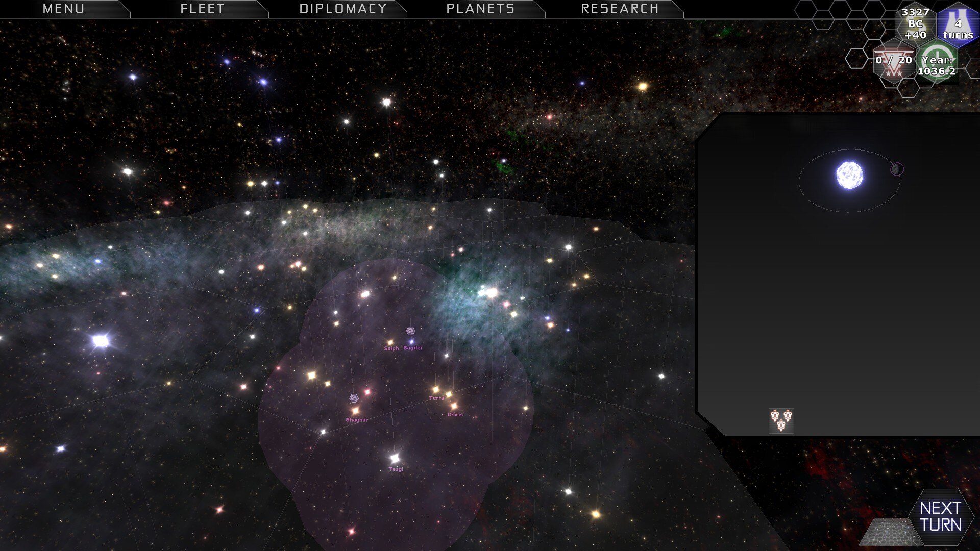Select the fleet marker above Shaghar
The image size is (980, 551).
[354, 398]
